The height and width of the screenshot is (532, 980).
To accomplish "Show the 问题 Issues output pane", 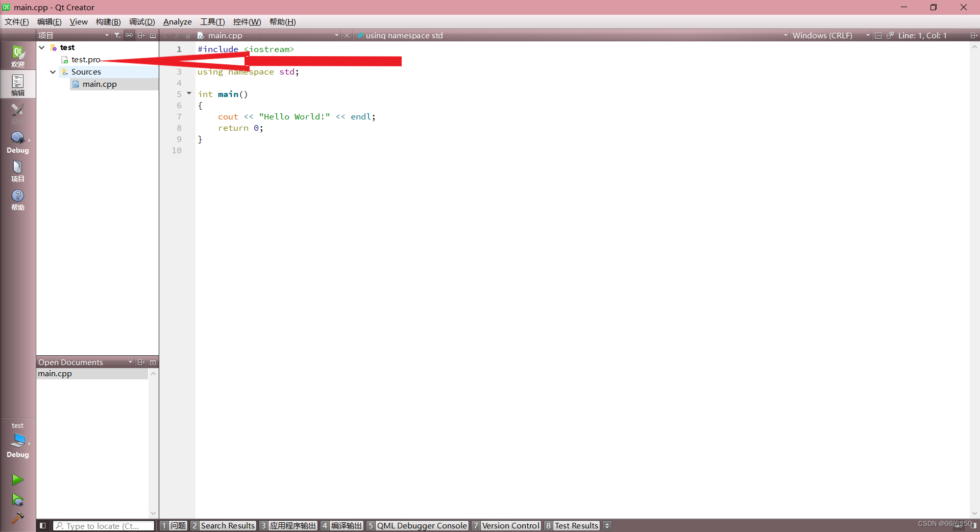I will (x=174, y=525).
